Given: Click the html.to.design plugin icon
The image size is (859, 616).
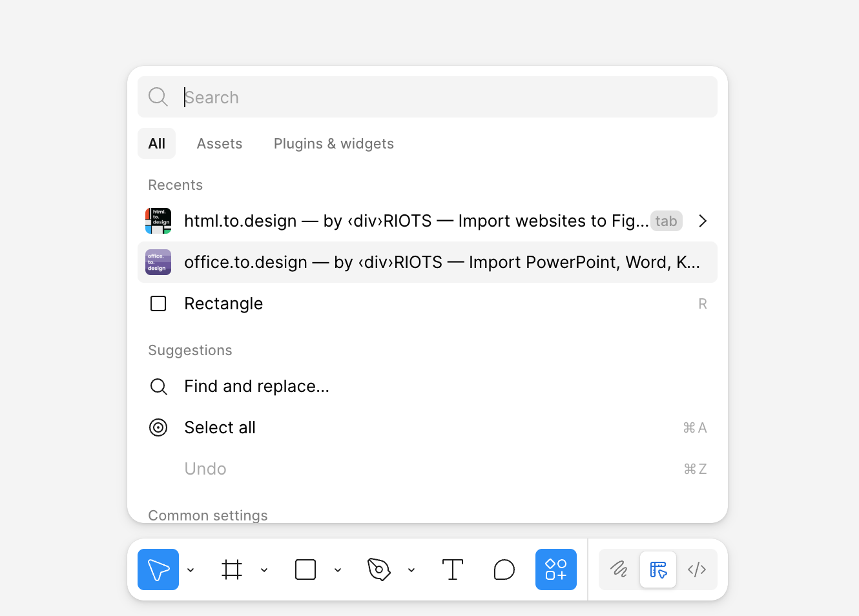Looking at the screenshot, I should tap(158, 221).
